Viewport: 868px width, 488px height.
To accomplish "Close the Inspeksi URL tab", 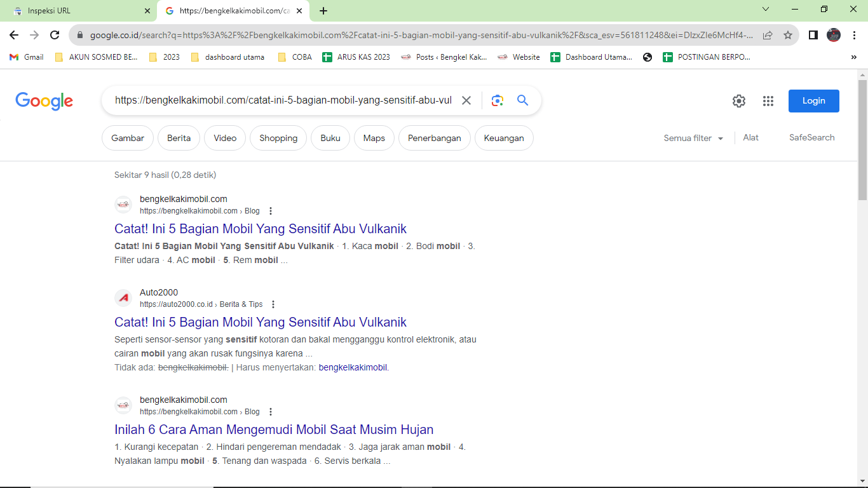I will pyautogui.click(x=147, y=11).
